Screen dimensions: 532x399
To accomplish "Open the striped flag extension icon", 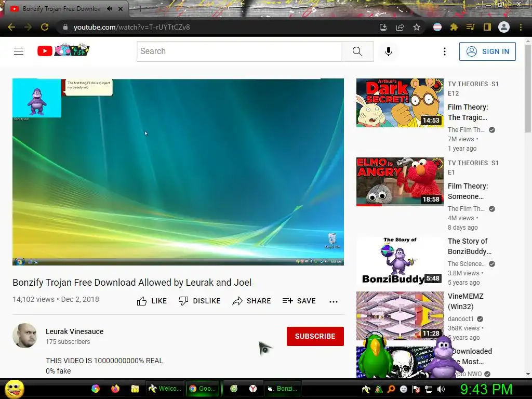I will click(x=437, y=27).
